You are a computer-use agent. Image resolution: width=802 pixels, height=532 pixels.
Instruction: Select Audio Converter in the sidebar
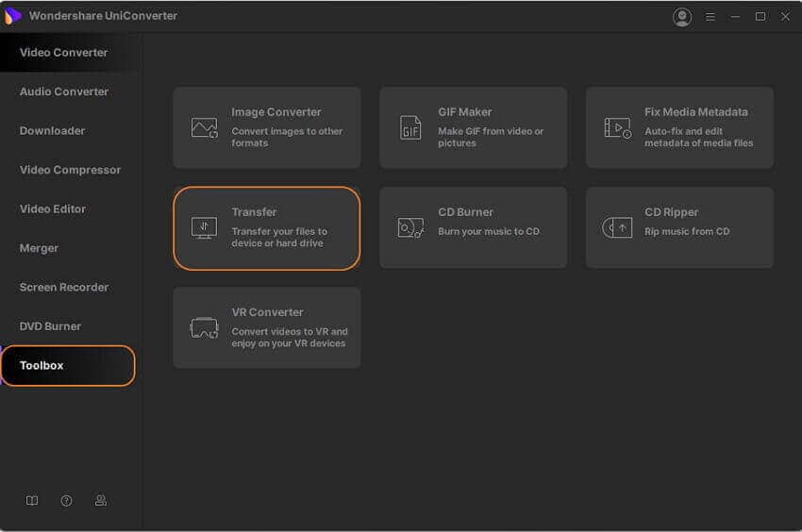click(x=64, y=91)
